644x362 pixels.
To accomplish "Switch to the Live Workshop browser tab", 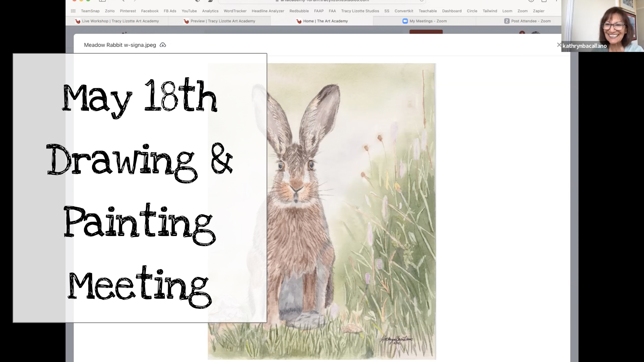I will tap(117, 21).
